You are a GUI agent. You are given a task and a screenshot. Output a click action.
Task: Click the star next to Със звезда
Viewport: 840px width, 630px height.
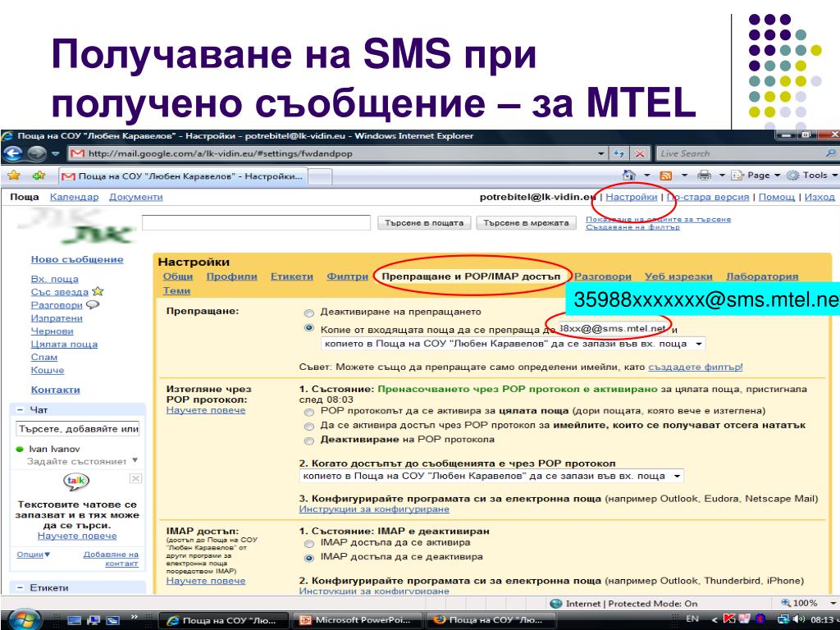[98, 291]
